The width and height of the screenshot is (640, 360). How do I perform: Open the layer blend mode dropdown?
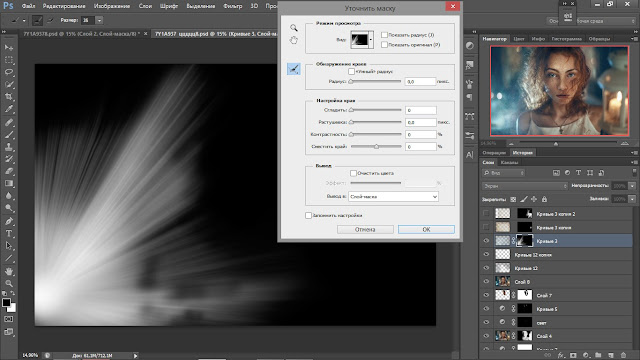pyautogui.click(x=524, y=186)
